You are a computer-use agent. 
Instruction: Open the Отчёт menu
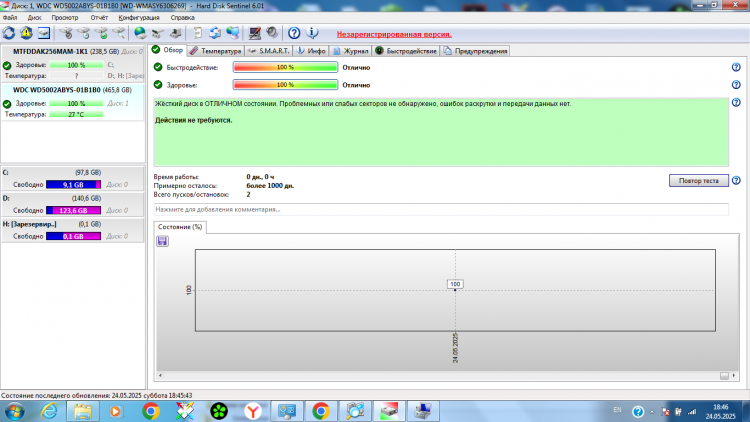tap(99, 18)
